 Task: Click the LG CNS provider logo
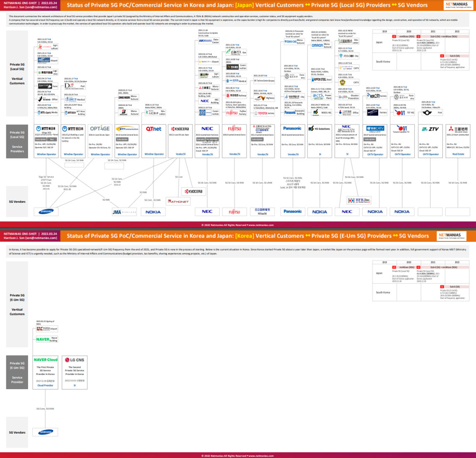click(x=75, y=360)
